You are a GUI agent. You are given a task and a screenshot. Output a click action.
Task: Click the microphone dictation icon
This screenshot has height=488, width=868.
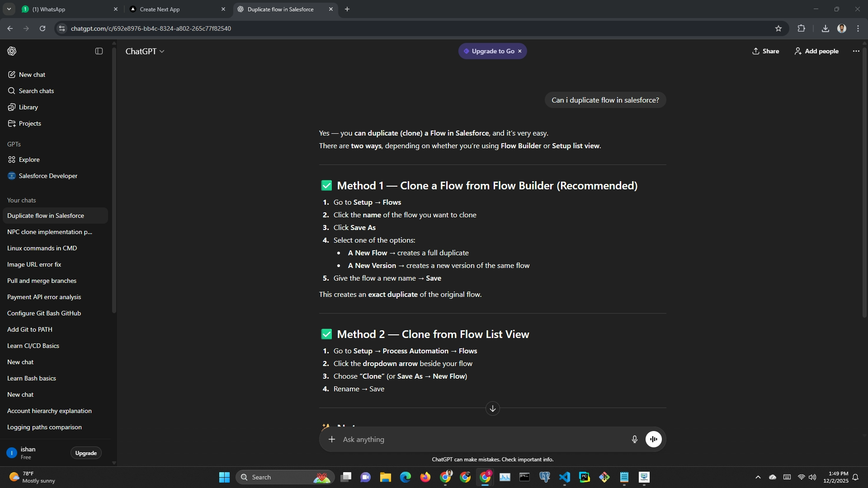(x=634, y=439)
